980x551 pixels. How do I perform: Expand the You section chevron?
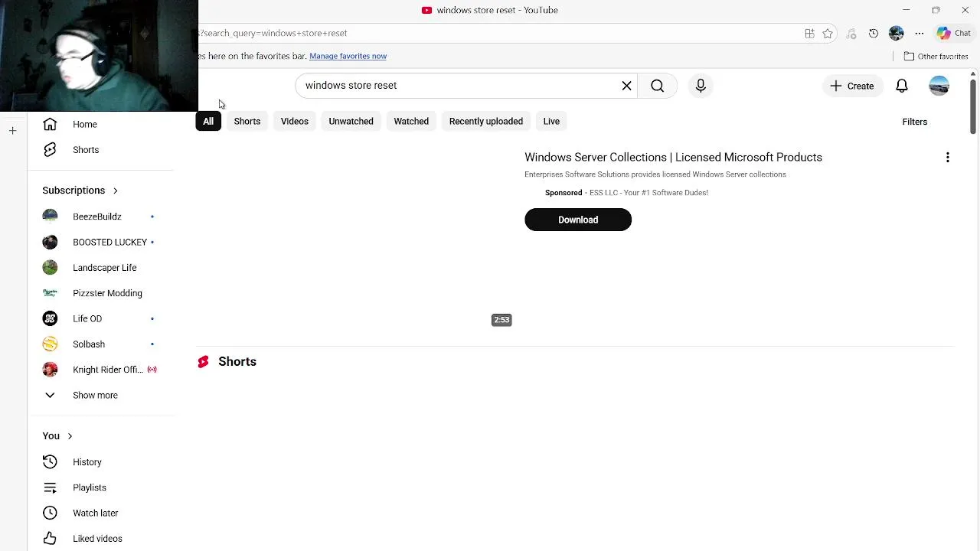[x=70, y=436]
